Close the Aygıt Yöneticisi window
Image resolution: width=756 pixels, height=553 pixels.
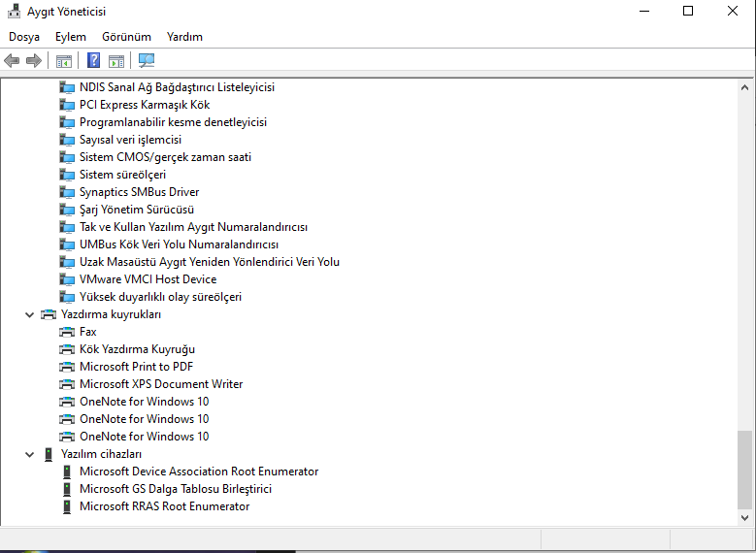click(x=733, y=11)
